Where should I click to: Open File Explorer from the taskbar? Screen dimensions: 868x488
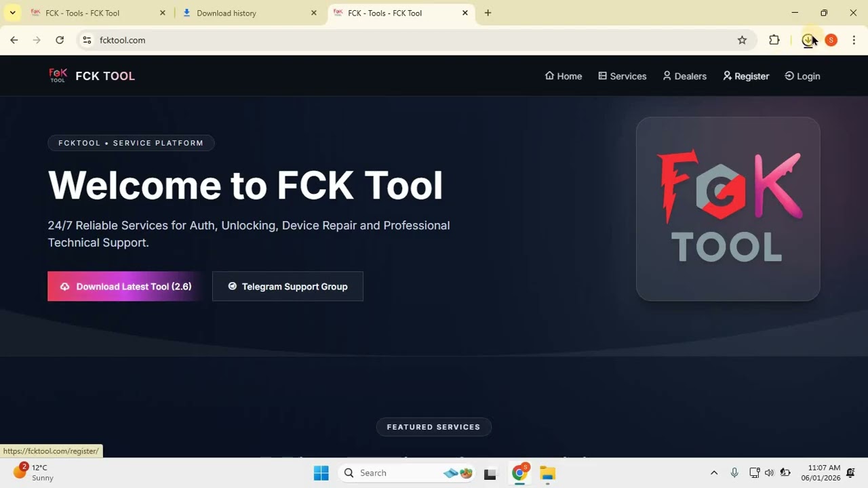(x=547, y=473)
